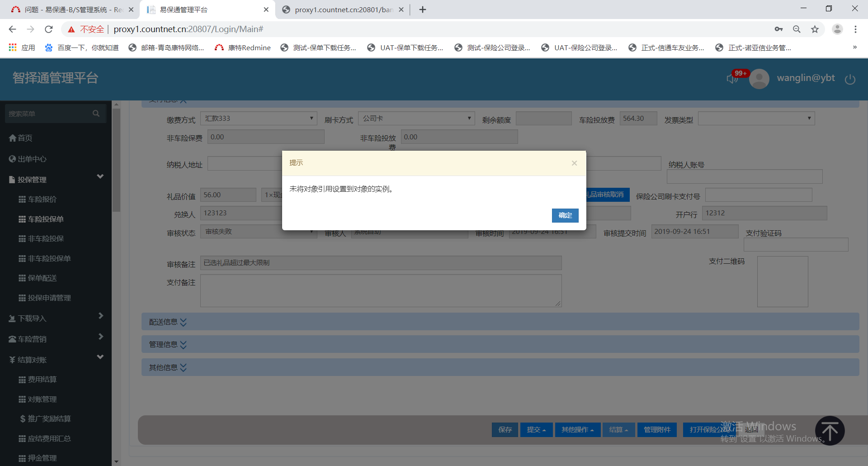
Task: Click the 礼品审核取消 button
Action: 608,195
